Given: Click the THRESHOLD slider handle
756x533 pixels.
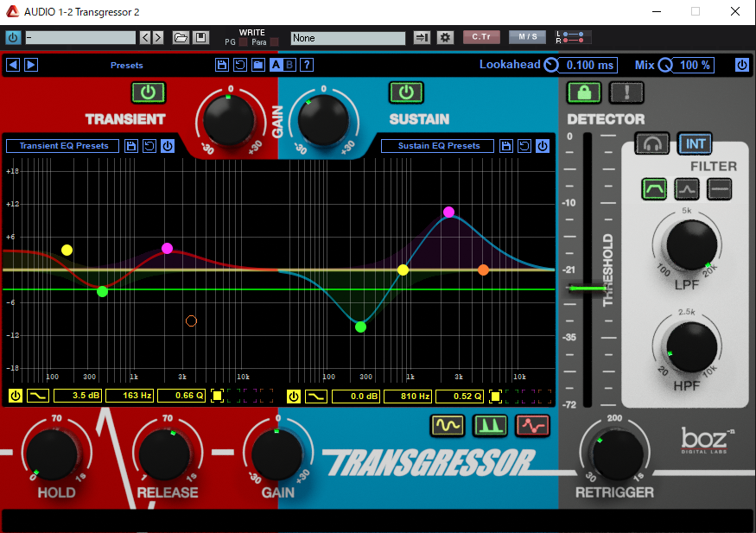Looking at the screenshot, I should pyautogui.click(x=588, y=289).
